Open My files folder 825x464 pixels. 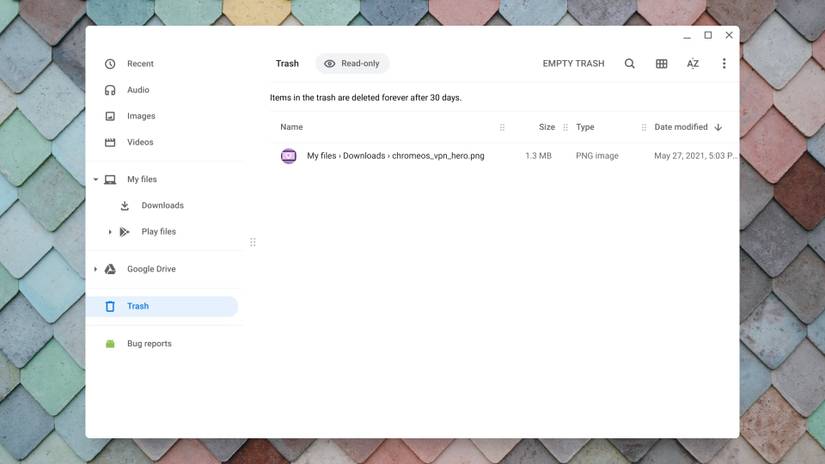(x=142, y=179)
